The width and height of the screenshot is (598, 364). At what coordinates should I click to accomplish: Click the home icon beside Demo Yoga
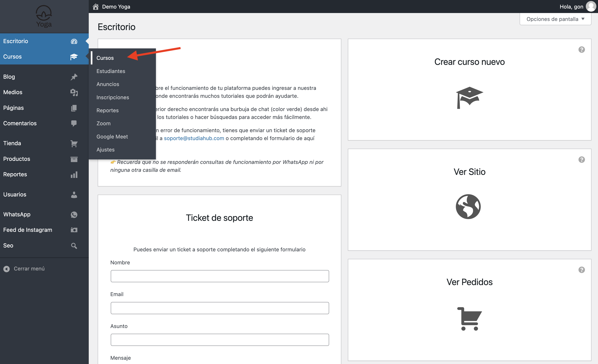[96, 7]
